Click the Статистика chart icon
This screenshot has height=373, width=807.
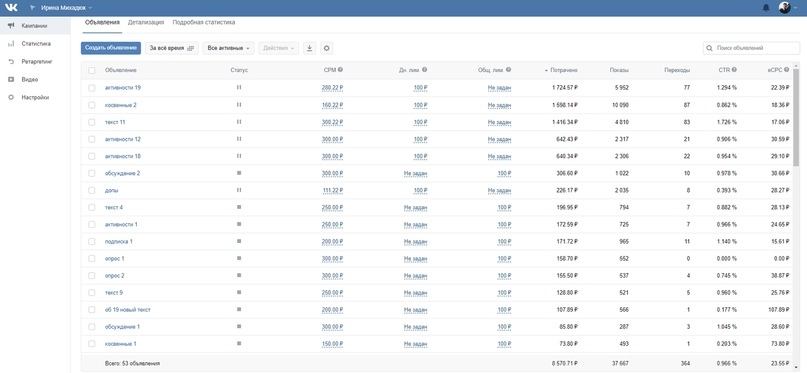pyautogui.click(x=11, y=44)
